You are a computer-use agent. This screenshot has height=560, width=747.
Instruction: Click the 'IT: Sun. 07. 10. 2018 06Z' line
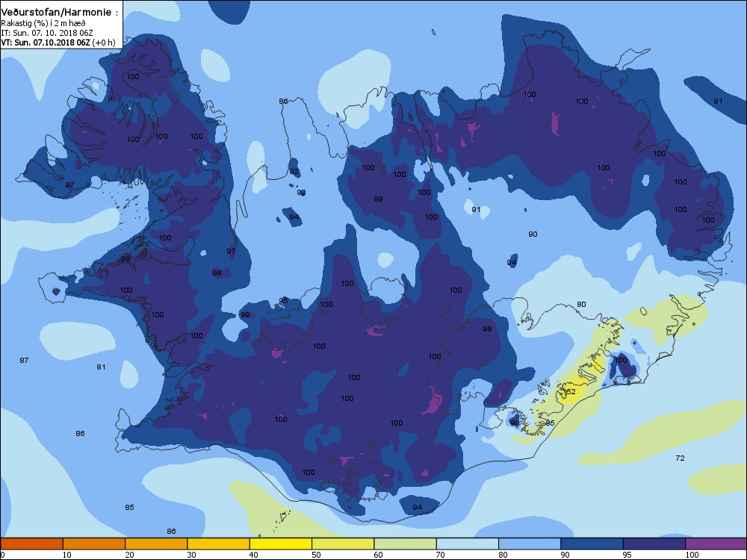pos(47,33)
